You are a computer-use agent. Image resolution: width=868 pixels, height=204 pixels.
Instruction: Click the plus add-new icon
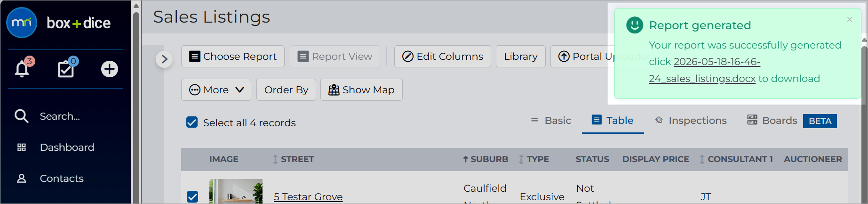click(x=109, y=69)
